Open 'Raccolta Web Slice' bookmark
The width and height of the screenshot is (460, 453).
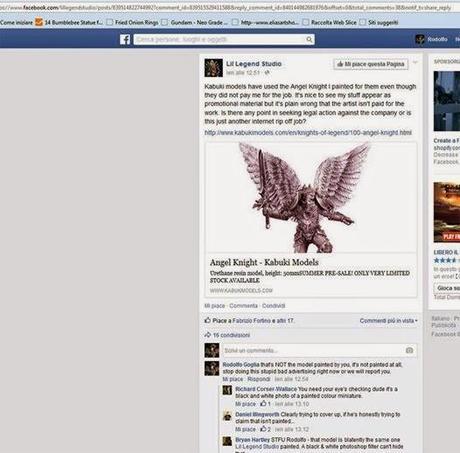330,22
